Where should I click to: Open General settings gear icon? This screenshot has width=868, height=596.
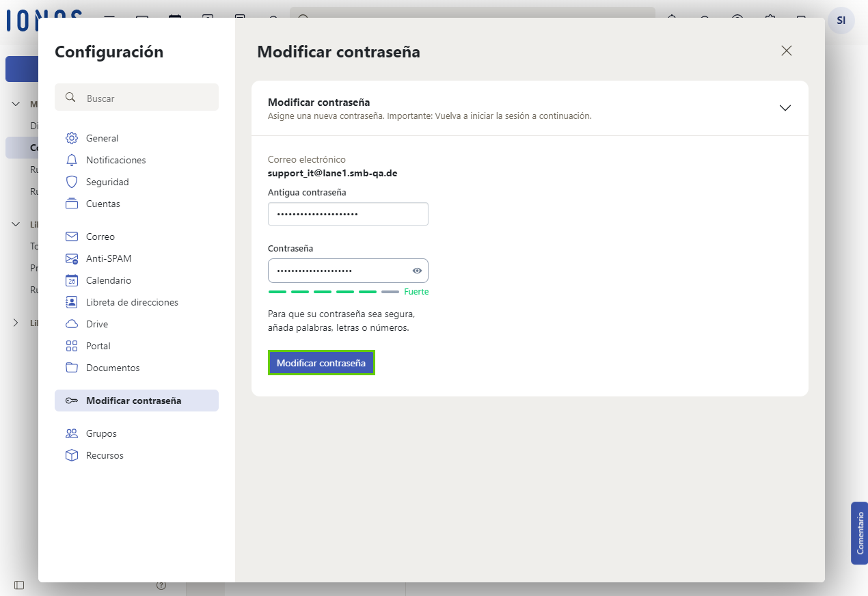[72, 138]
